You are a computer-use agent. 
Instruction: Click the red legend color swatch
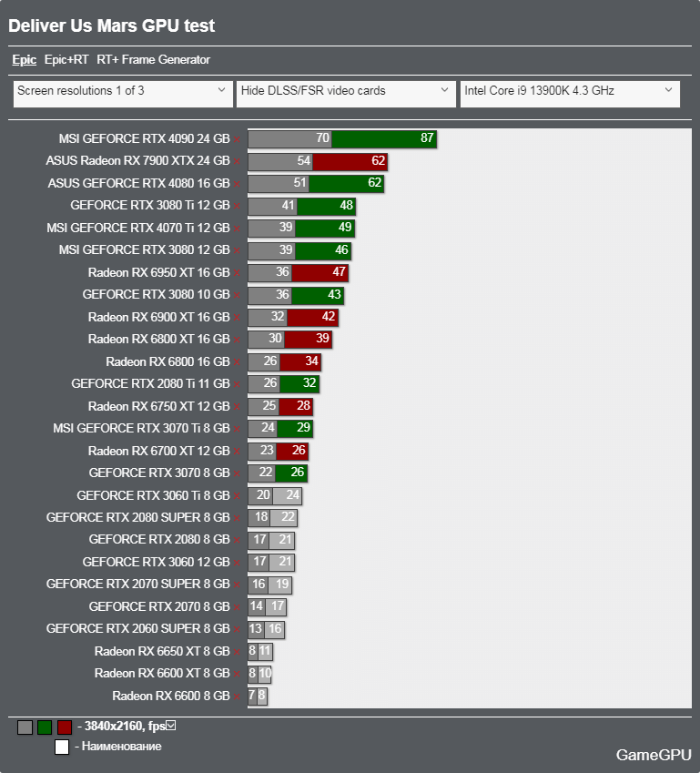click(65, 727)
